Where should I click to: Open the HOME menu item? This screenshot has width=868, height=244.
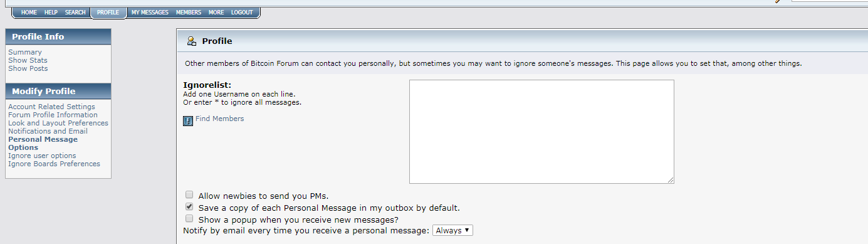(x=29, y=13)
